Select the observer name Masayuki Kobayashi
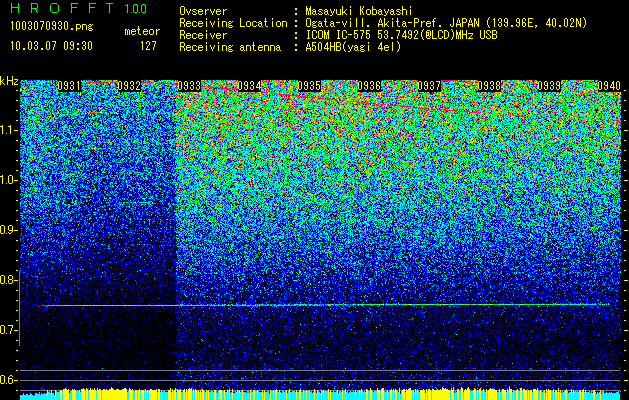The width and height of the screenshot is (629, 400). pyautogui.click(x=359, y=11)
